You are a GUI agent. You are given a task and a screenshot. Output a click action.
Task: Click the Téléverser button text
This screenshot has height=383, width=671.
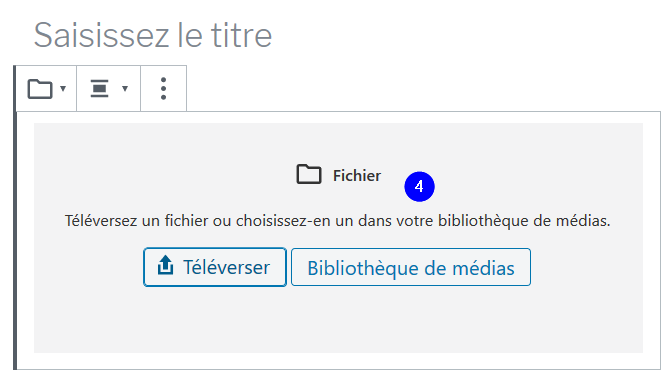click(x=226, y=267)
